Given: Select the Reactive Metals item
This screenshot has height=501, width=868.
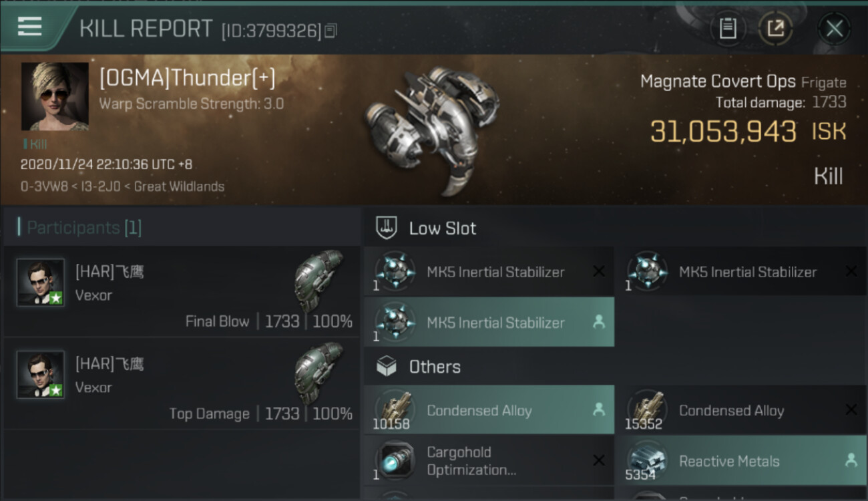Looking at the screenshot, I should pyautogui.click(x=740, y=461).
